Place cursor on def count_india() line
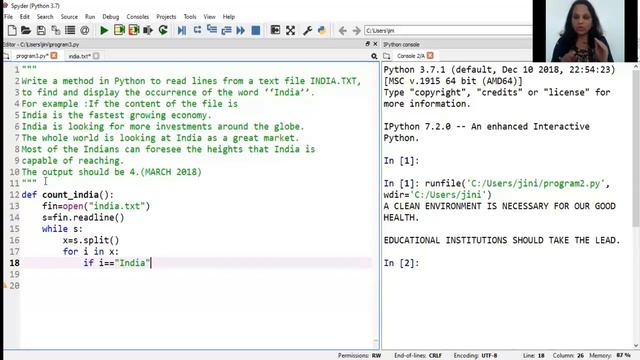The width and height of the screenshot is (640, 360). pos(68,195)
